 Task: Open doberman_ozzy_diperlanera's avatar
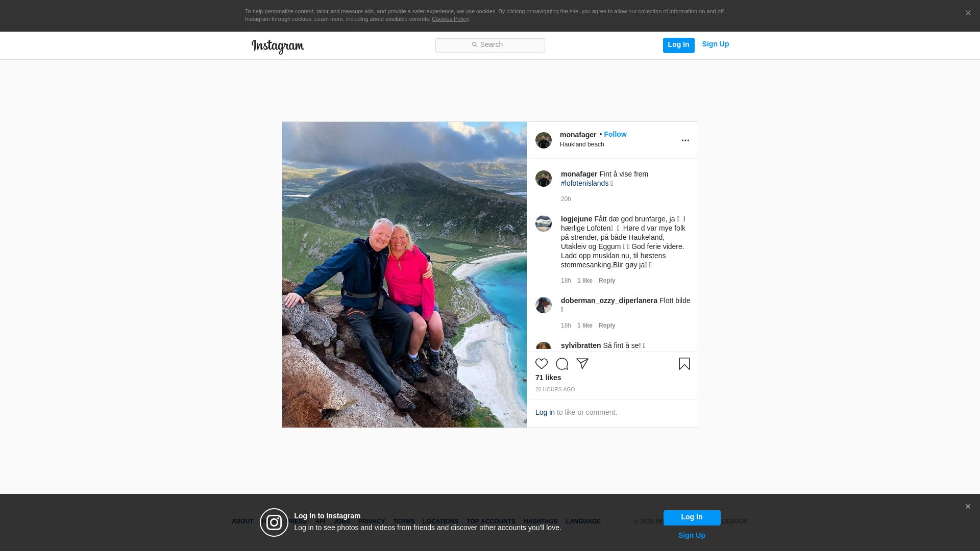[543, 305]
